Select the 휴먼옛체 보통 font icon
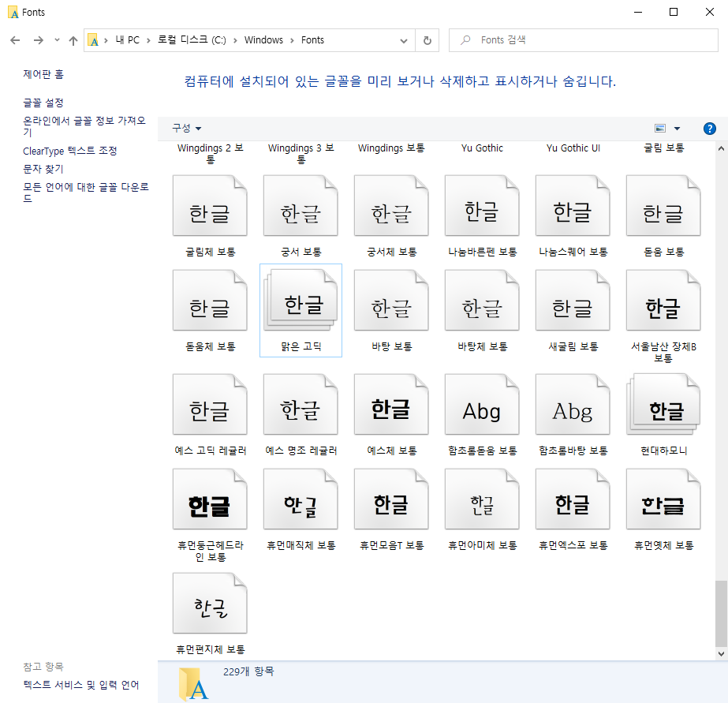Viewport: 728px width, 703px height. [663, 499]
